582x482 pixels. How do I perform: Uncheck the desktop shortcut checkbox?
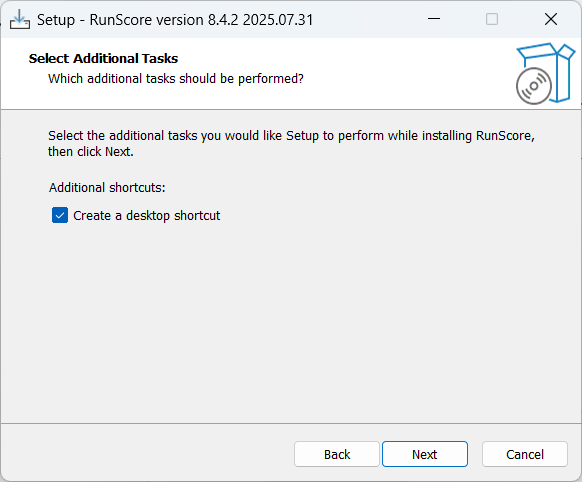[x=60, y=215]
